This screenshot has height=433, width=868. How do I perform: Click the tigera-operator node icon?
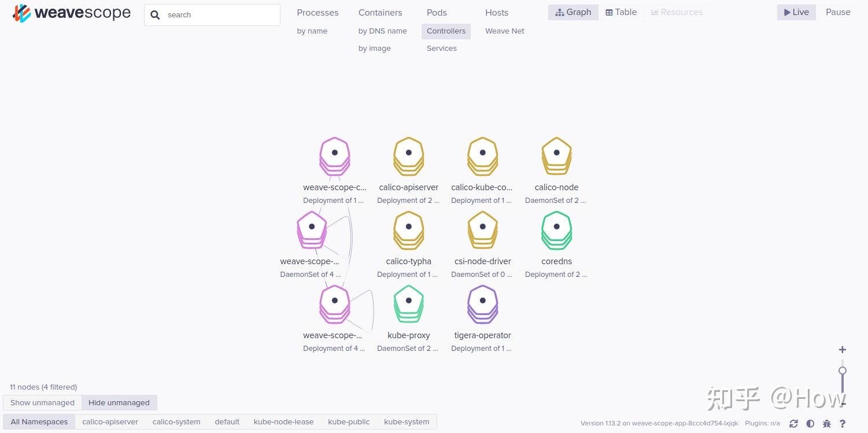coord(482,304)
